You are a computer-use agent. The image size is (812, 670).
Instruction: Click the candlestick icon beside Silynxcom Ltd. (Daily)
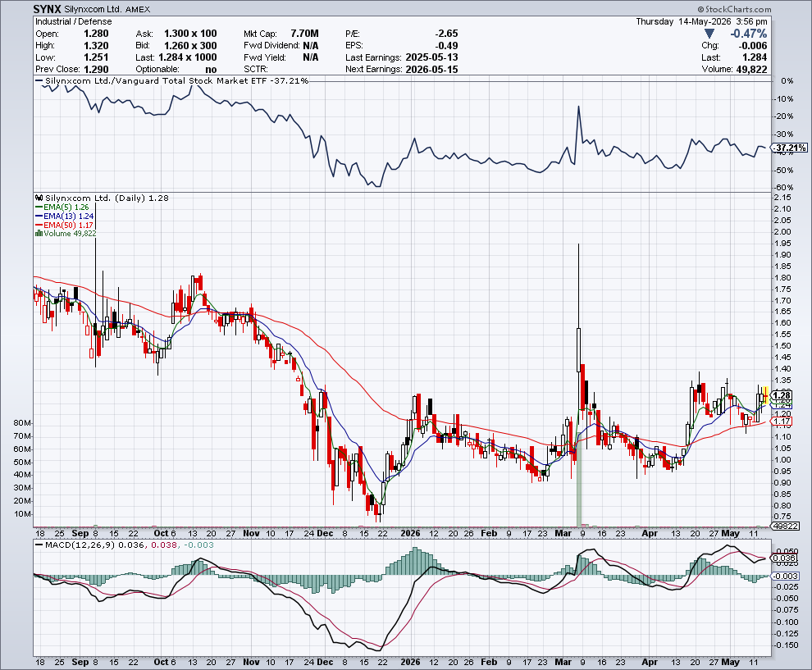pos(39,198)
